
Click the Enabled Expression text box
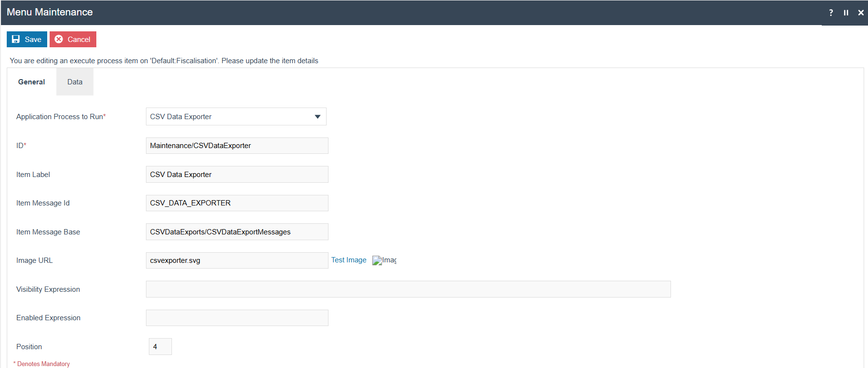(237, 318)
